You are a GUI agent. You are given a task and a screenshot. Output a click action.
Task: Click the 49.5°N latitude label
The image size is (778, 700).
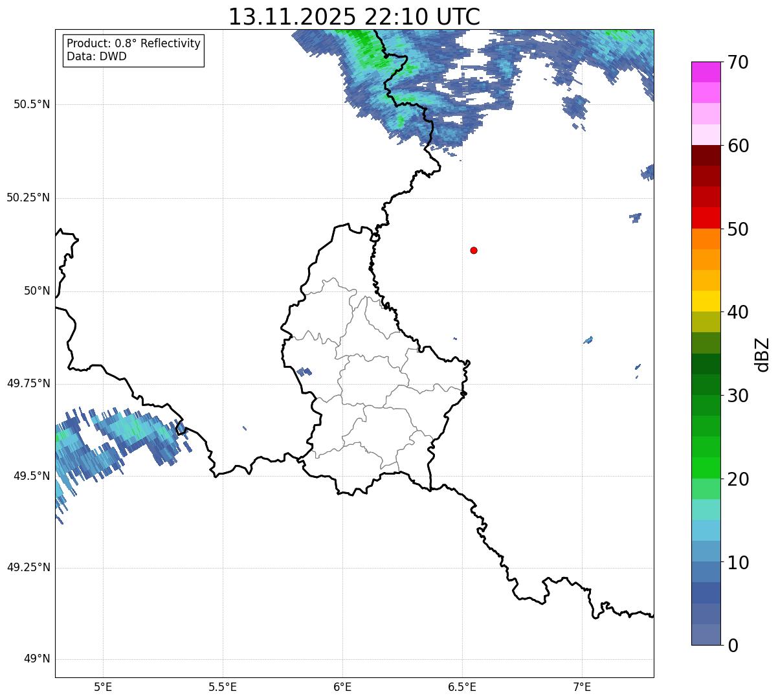coord(32,476)
